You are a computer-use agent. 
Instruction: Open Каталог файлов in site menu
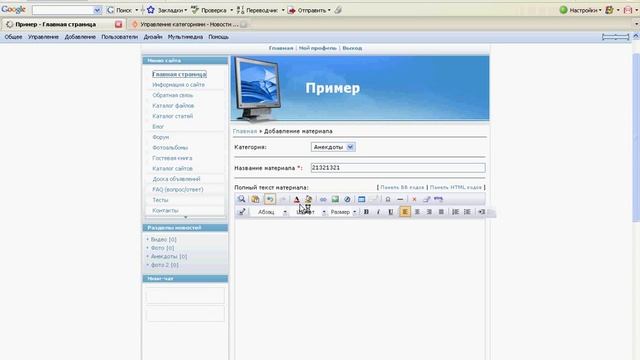(x=173, y=106)
